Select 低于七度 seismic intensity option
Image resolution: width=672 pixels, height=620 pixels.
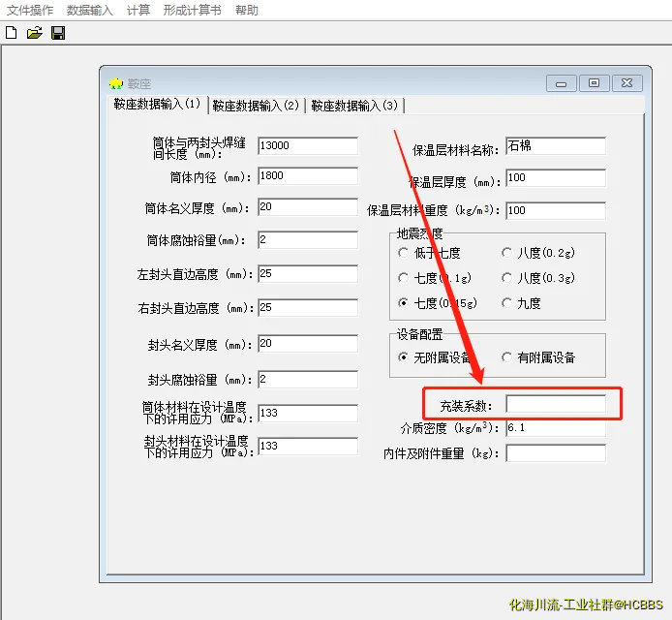[x=429, y=253]
